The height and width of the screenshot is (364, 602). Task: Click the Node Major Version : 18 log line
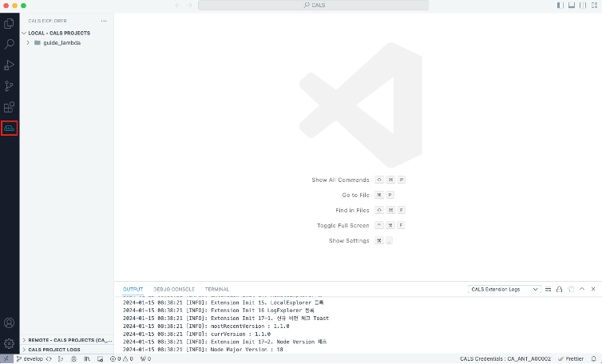tap(203, 350)
